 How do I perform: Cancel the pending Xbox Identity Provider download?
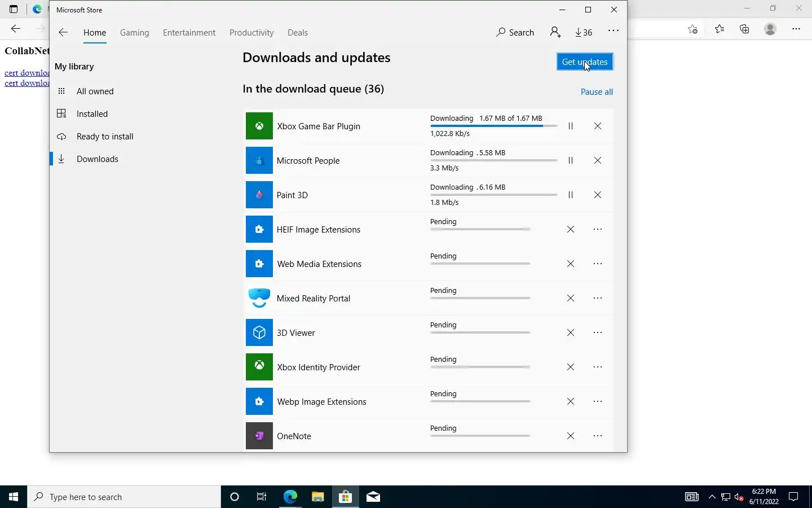pos(571,367)
